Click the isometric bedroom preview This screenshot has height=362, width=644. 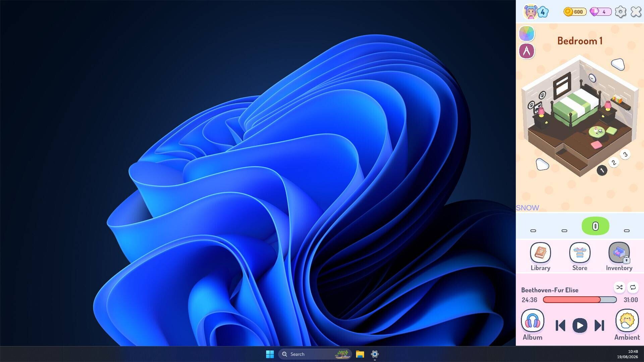click(x=580, y=116)
